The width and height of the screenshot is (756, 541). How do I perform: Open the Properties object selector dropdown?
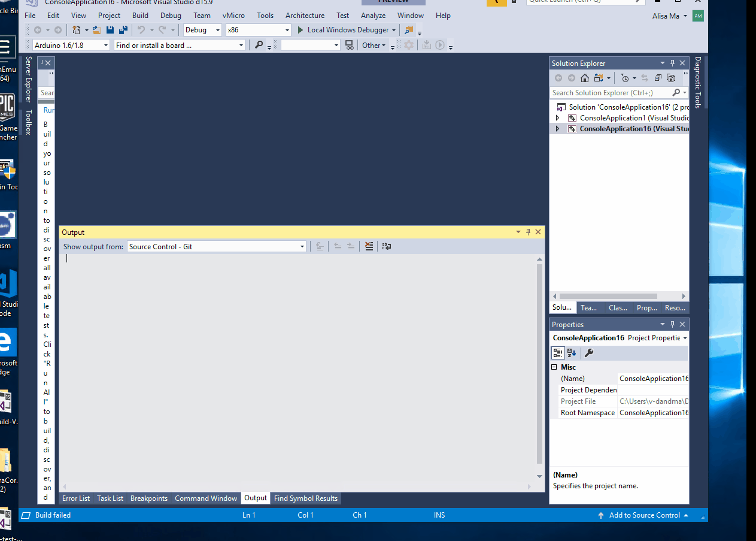coord(685,338)
